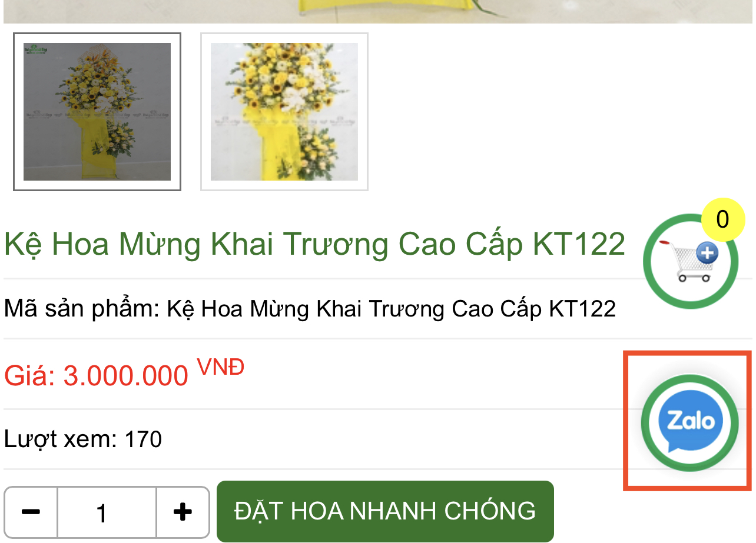
Task: Click the main product image strip
Action: 378,12
